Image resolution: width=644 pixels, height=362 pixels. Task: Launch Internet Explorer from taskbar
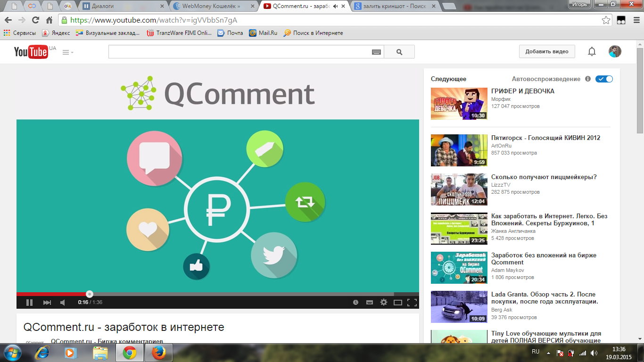point(42,353)
